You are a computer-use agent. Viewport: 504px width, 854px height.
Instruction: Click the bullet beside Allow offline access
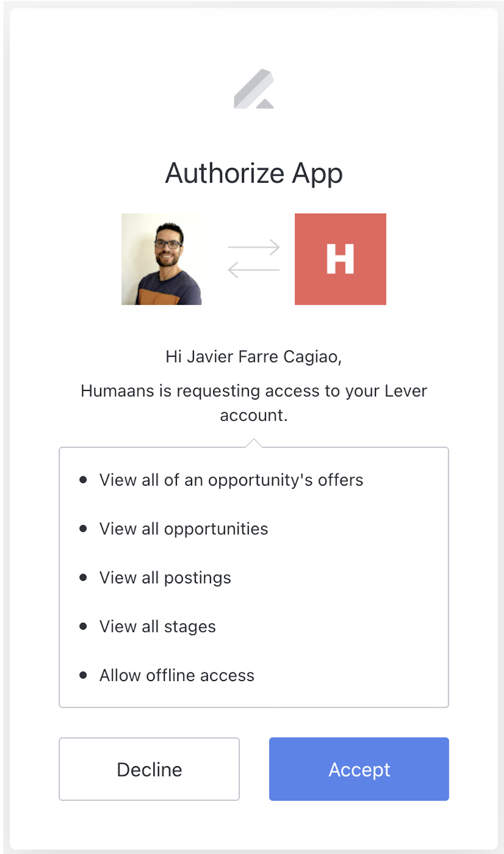point(83,675)
